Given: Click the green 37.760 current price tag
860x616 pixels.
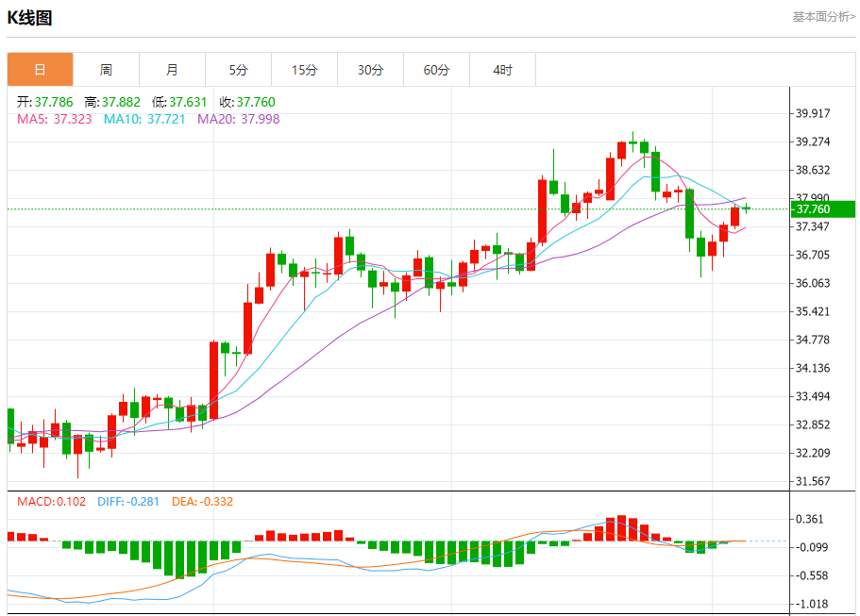Looking at the screenshot, I should pyautogui.click(x=822, y=208).
